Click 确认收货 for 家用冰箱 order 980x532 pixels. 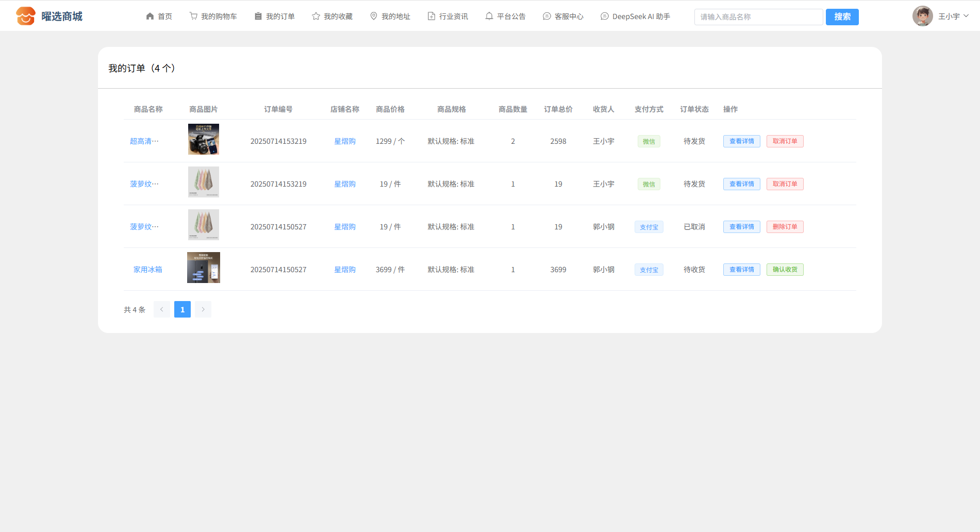point(785,270)
